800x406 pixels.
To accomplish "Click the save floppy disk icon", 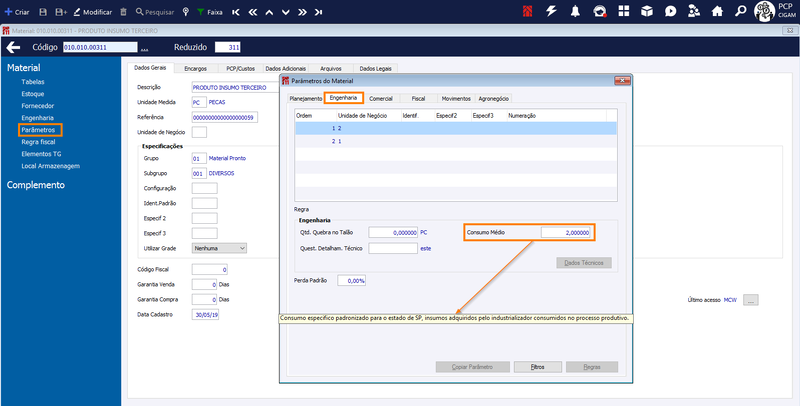I will (43, 12).
